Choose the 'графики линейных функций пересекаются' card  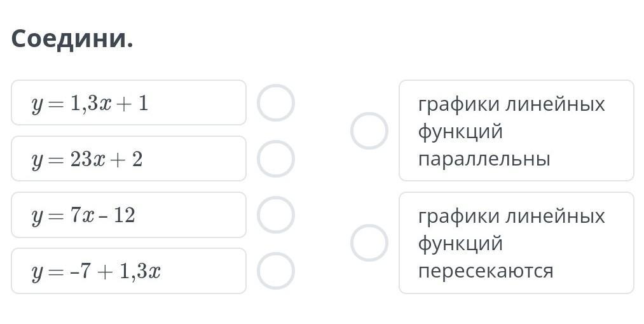point(516,243)
